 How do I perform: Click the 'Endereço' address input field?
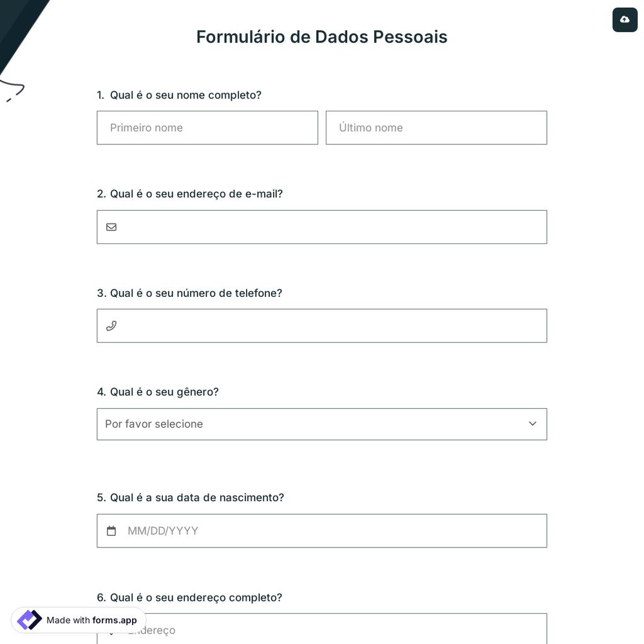coord(322,630)
